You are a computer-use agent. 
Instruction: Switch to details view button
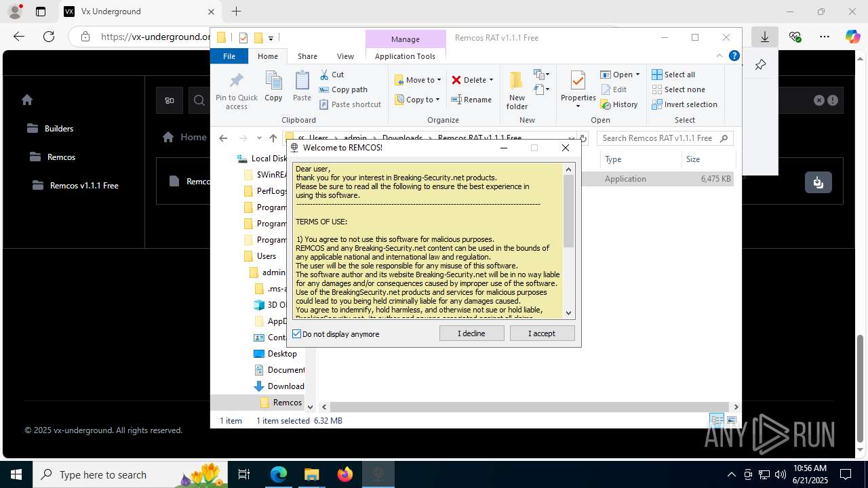pyautogui.click(x=716, y=421)
